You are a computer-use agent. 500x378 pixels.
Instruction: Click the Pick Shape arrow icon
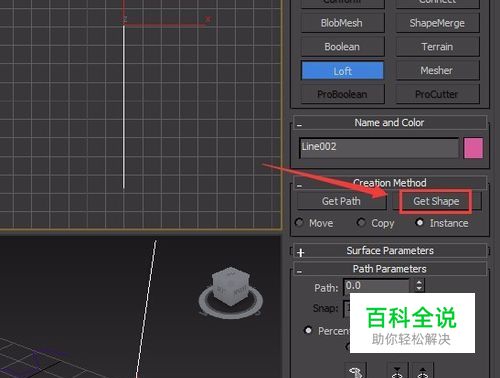click(355, 370)
